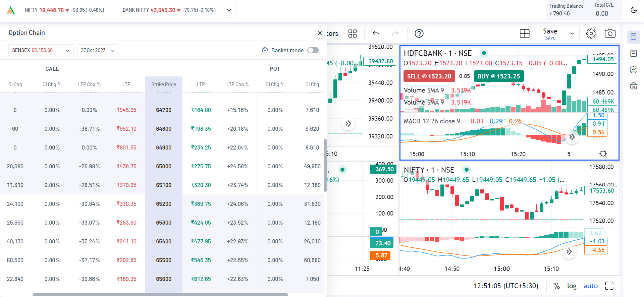Expand the Save layout dropdown arrow

[x=572, y=34]
